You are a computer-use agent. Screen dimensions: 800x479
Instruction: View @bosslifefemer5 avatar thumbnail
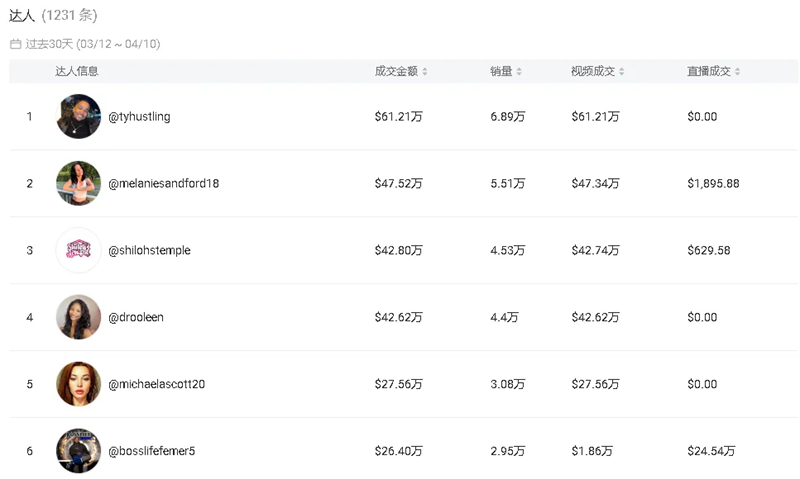(78, 451)
